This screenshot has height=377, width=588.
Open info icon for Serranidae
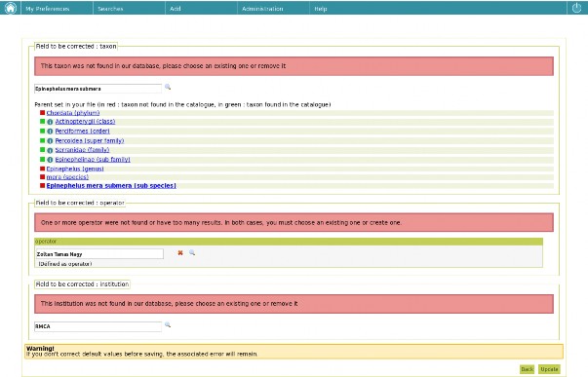[50, 150]
